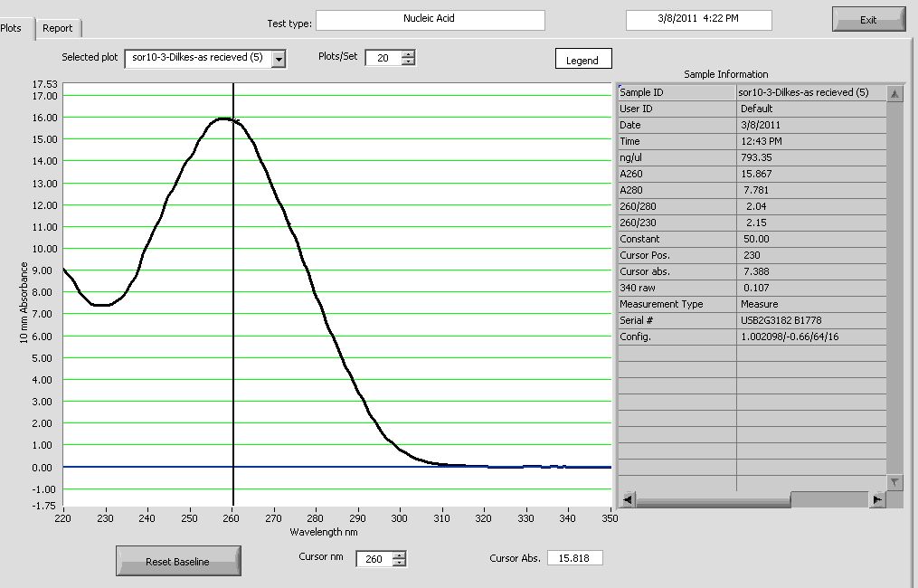The height and width of the screenshot is (588, 918).
Task: Click the 350 x-axis maximum label
Action: click(610, 518)
